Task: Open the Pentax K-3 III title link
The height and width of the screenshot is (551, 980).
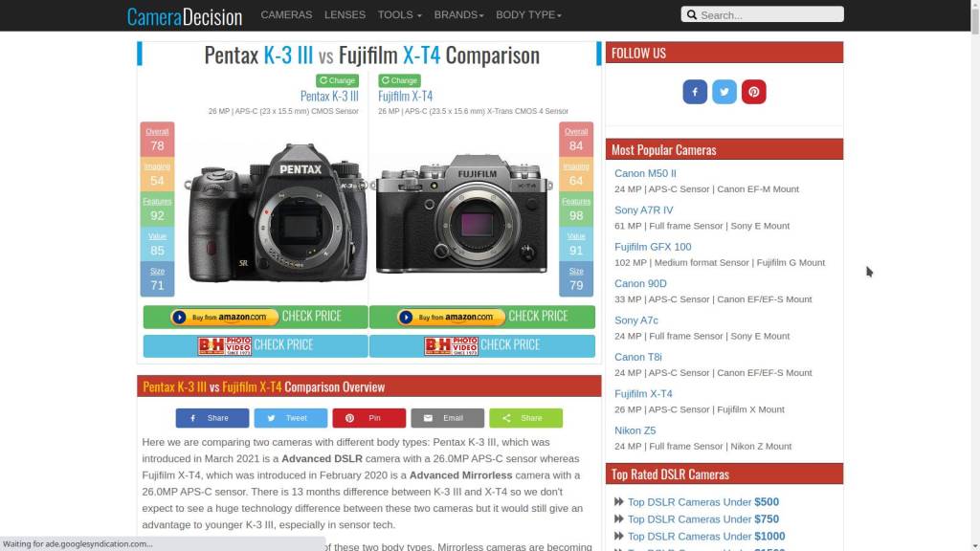Action: [x=329, y=97]
